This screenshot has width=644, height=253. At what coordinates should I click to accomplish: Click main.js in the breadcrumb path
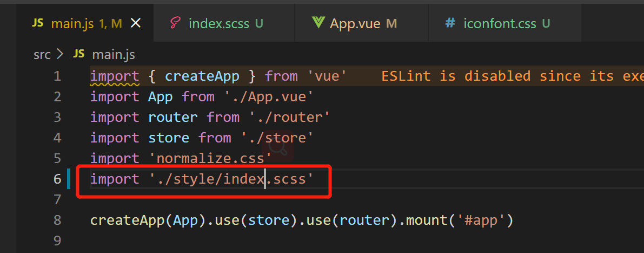click(x=114, y=55)
